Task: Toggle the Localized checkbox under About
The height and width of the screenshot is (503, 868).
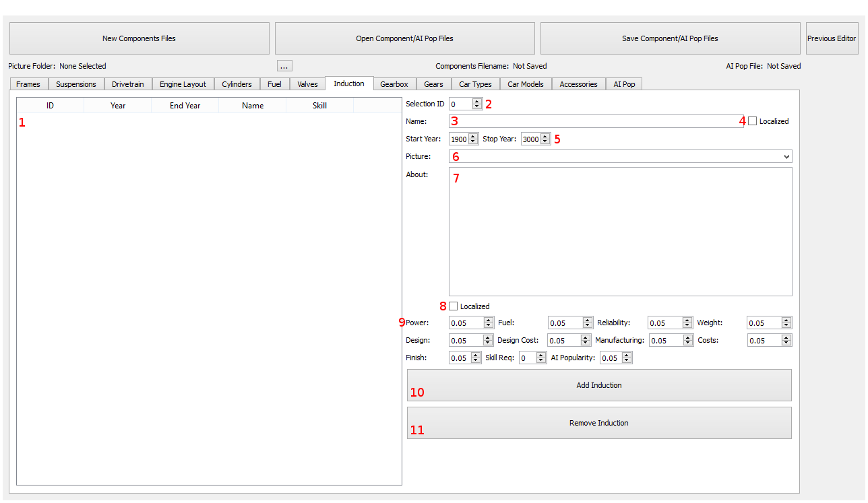Action: point(454,306)
